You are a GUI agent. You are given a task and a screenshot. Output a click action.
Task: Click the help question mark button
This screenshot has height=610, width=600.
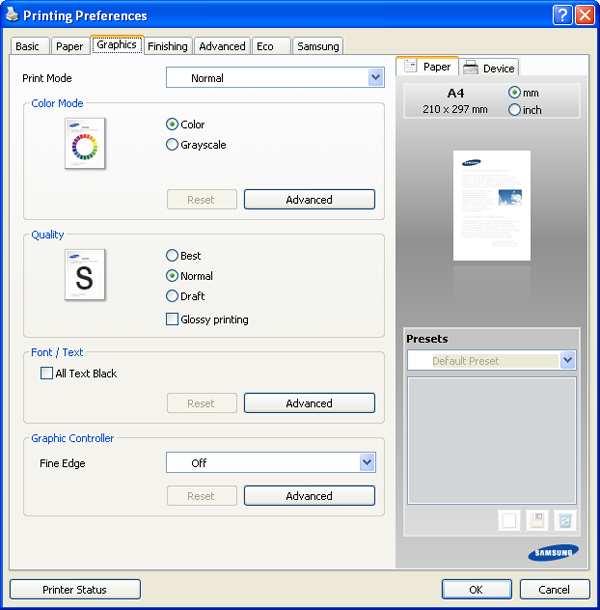tap(563, 15)
